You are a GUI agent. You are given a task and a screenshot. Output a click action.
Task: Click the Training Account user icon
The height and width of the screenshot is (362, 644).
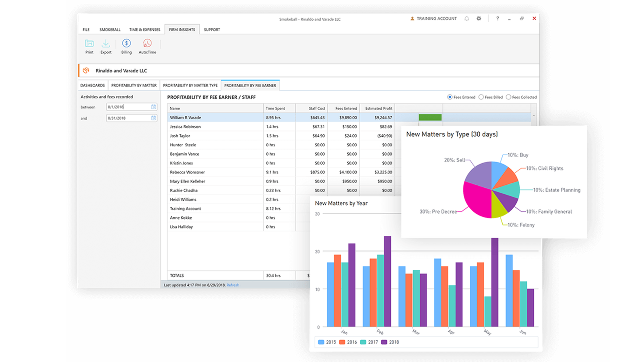click(x=412, y=19)
